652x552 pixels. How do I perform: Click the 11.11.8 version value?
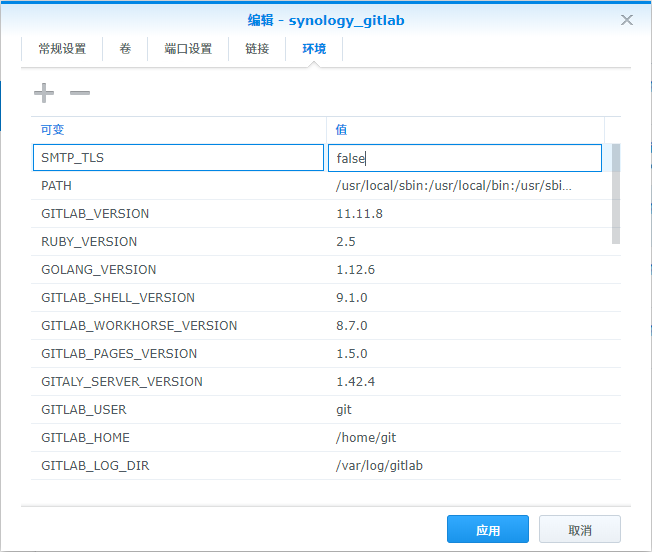click(359, 214)
